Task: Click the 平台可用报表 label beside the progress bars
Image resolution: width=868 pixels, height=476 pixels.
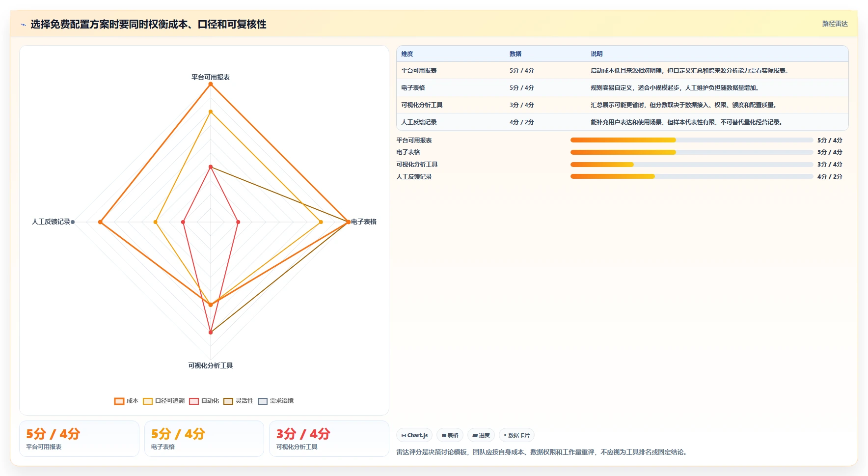Action: 414,140
